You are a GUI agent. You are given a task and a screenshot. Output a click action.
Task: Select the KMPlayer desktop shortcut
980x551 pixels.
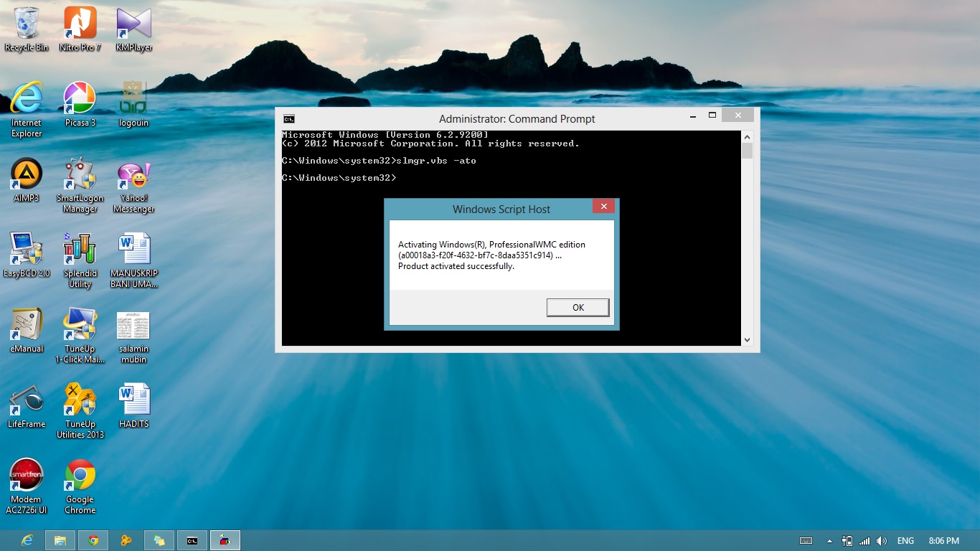(134, 29)
